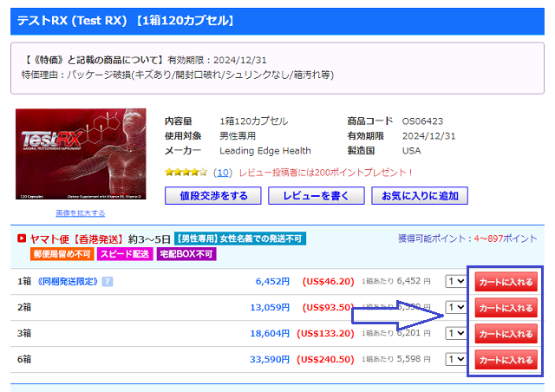The width and height of the screenshot is (555, 392).
Task: Open the (10) reviews count link
Action: [223, 173]
